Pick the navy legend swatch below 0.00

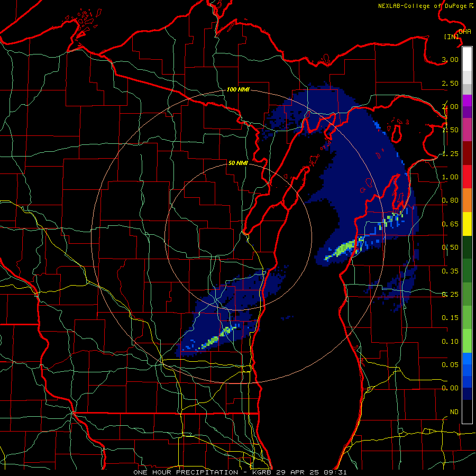click(x=467, y=394)
